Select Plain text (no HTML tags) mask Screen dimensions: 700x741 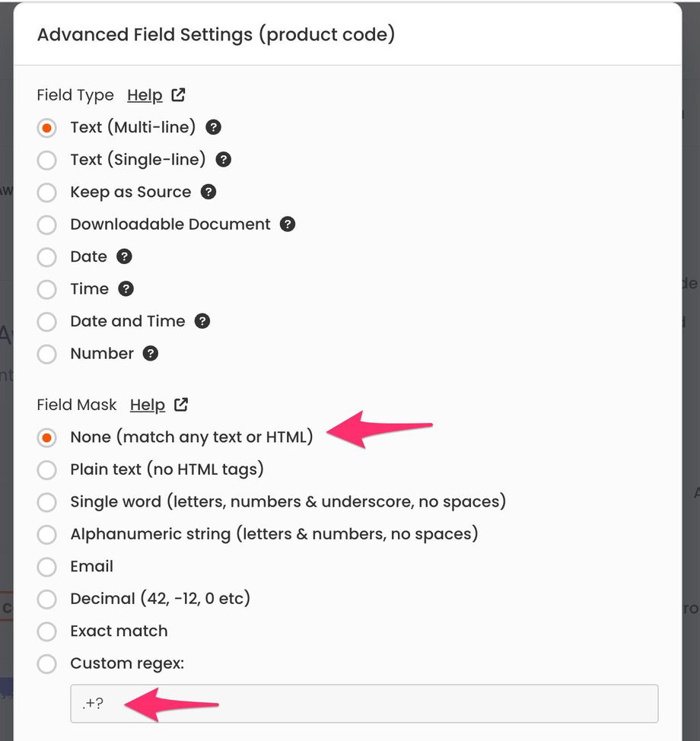(47, 469)
